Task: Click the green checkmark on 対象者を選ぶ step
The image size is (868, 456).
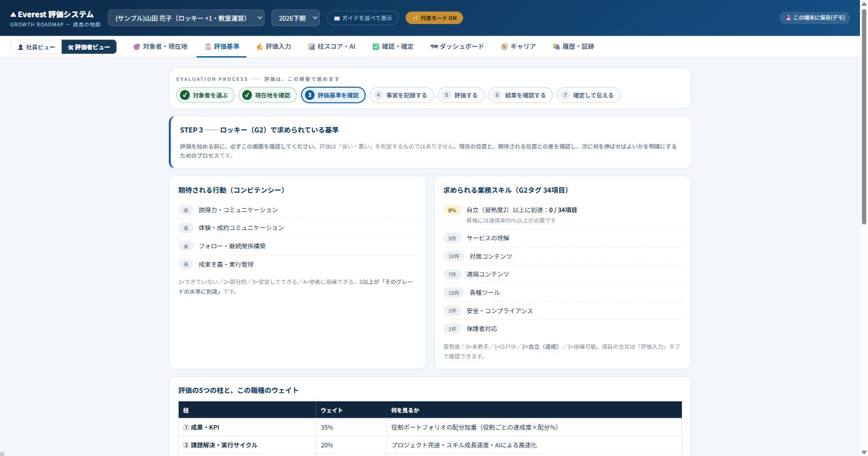Action: (184, 95)
